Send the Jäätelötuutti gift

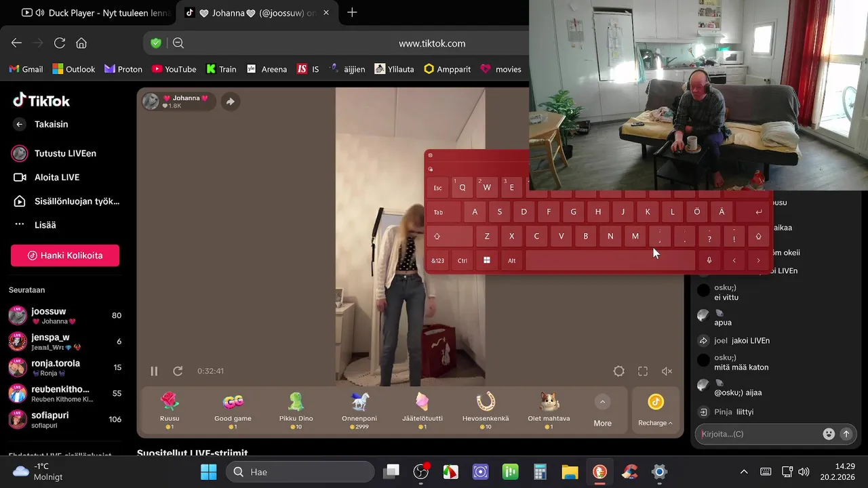(x=422, y=411)
